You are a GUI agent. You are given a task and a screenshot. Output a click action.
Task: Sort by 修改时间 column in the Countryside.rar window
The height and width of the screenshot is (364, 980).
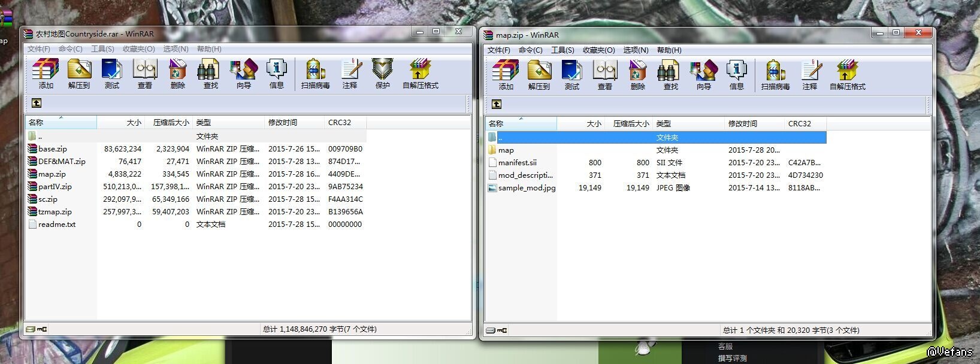point(283,123)
